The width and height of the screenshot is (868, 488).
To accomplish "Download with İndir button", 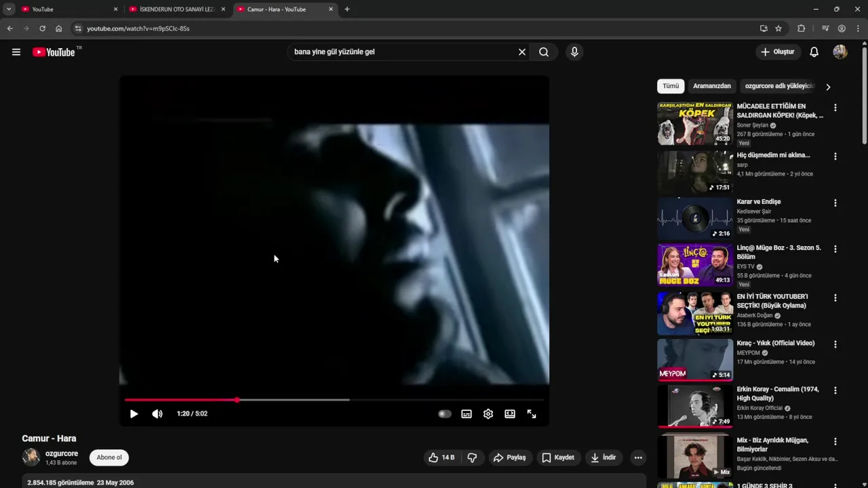I will 603,457.
